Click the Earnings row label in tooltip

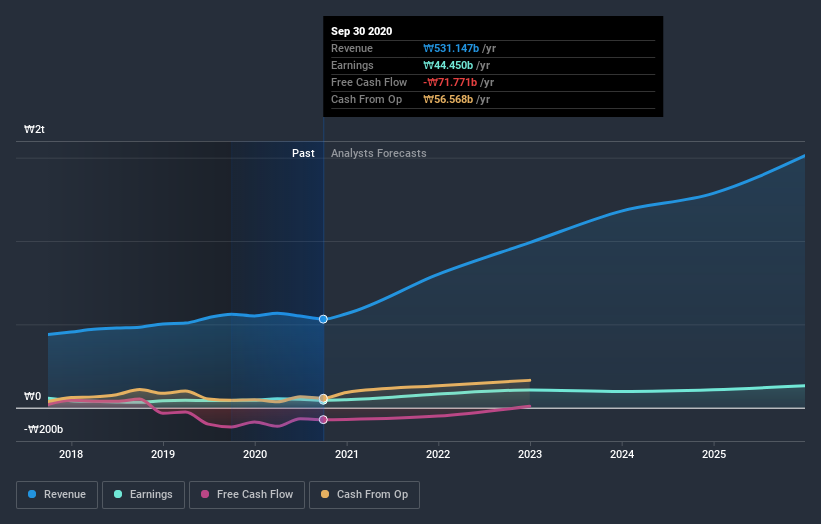(x=352, y=65)
